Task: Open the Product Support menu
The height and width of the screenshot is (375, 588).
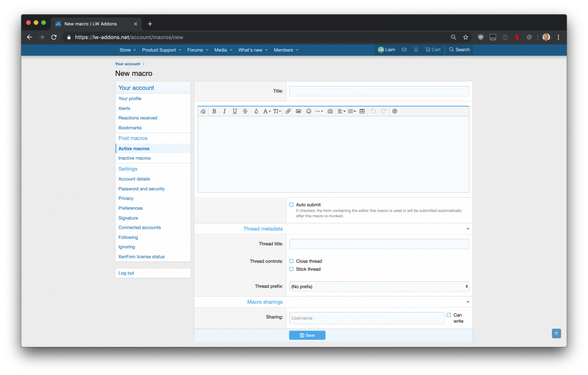Action: coord(161,50)
